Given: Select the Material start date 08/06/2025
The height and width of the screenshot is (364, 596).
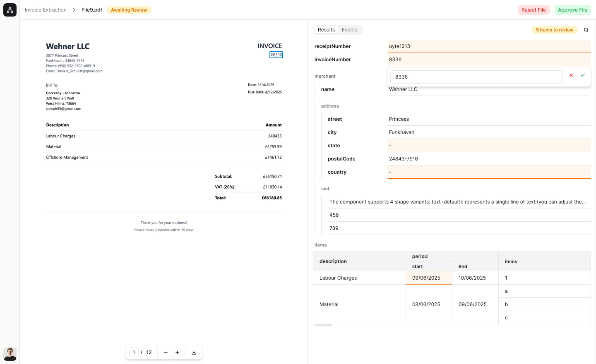Looking at the screenshot, I should pos(429,304).
